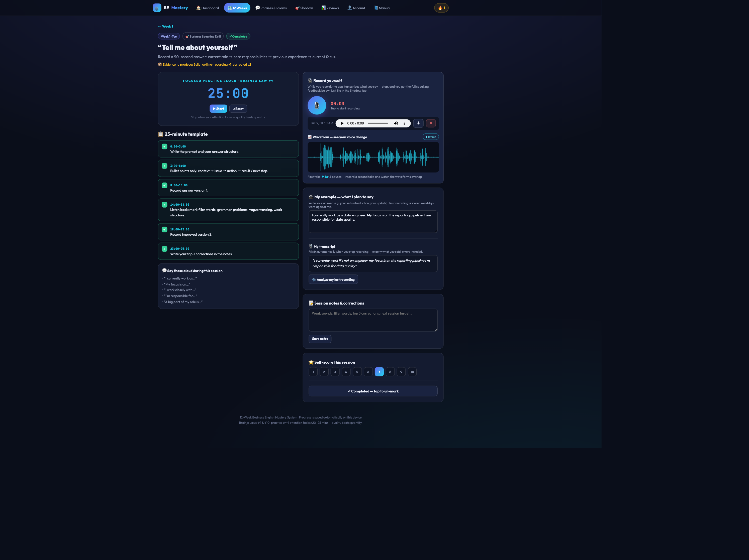Click Analyze my last recording
The height and width of the screenshot is (560, 749).
point(333,279)
